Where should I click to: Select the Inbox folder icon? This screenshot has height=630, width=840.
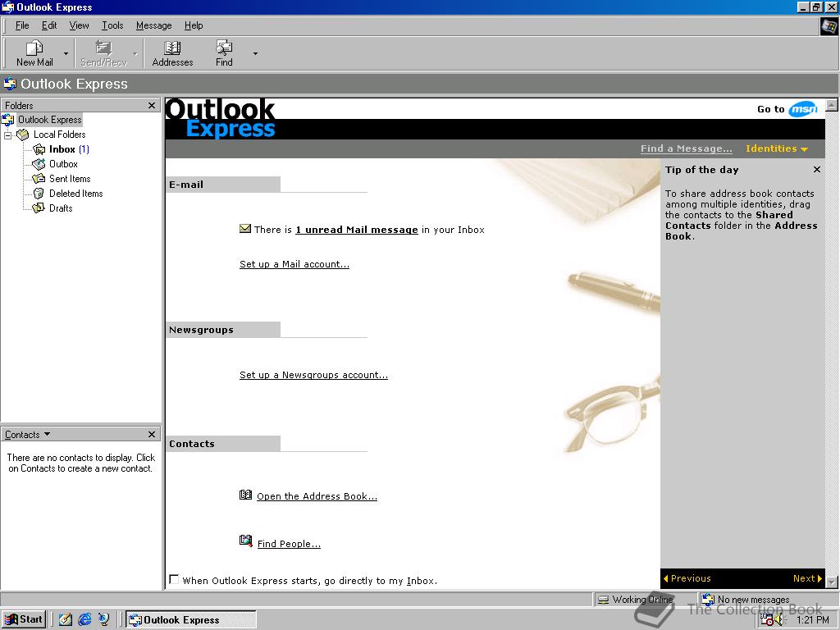(39, 149)
